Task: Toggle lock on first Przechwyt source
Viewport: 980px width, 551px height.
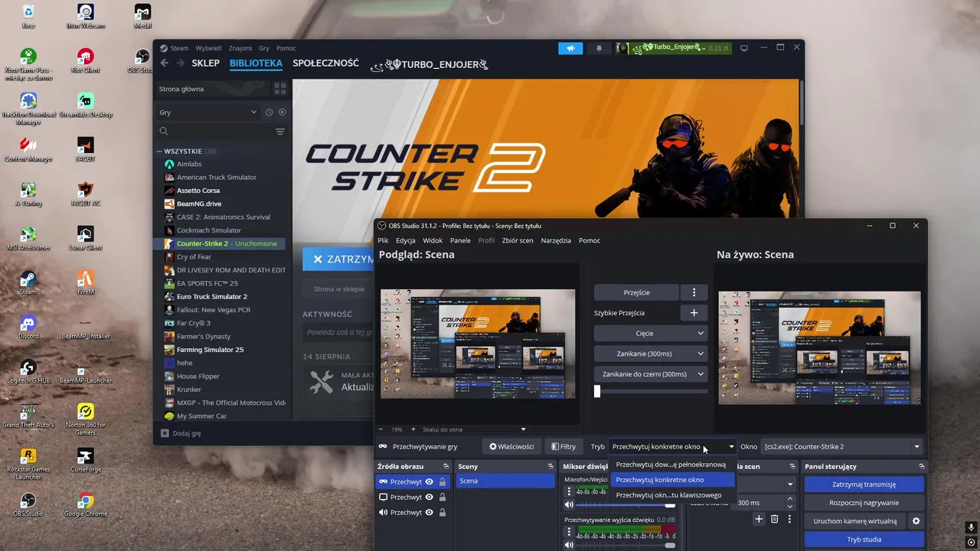Action: [x=443, y=482]
